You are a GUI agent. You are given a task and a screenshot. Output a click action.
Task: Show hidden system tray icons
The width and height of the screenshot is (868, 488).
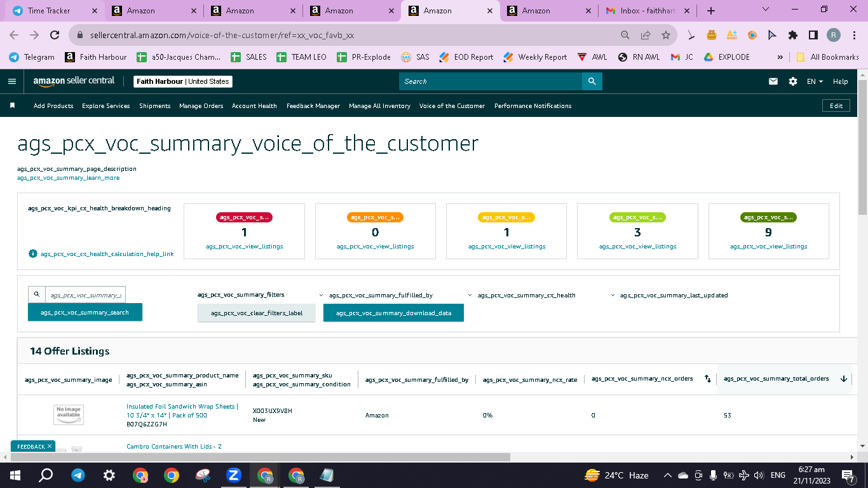(668, 475)
